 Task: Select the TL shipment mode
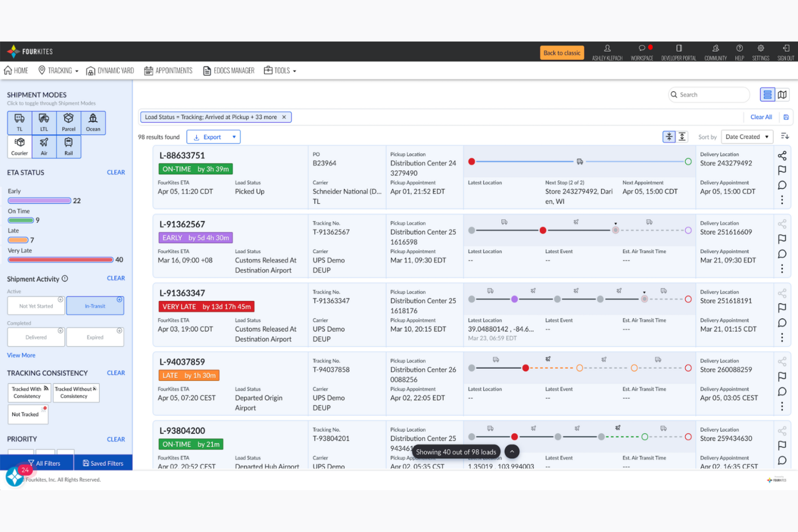click(19, 122)
